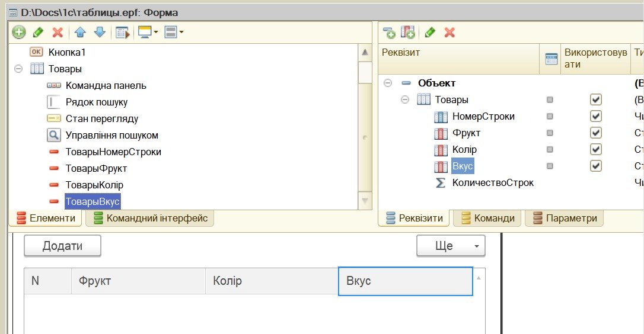Toggle the small grey marker for НомерСтроки row
Image resolution: width=644 pixels, height=334 pixels.
click(550, 116)
